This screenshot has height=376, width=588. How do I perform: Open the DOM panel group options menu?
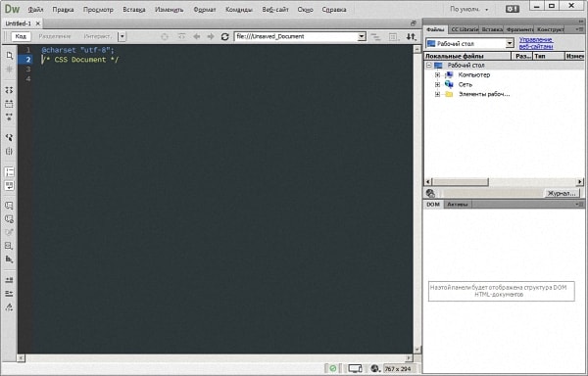pos(580,205)
